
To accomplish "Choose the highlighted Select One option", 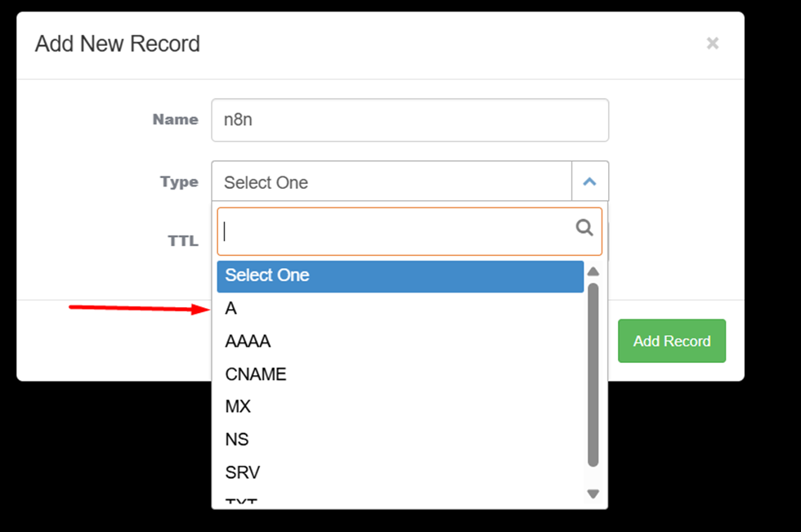I will [x=400, y=275].
